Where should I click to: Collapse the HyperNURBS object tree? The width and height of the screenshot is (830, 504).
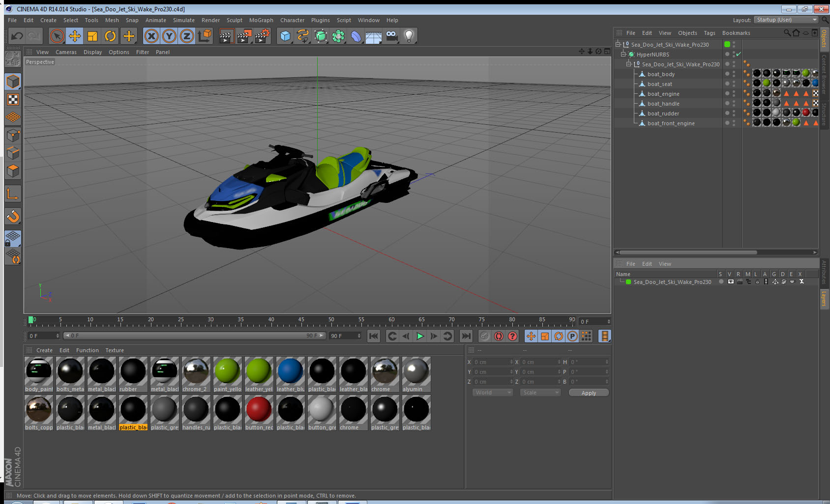pos(623,54)
